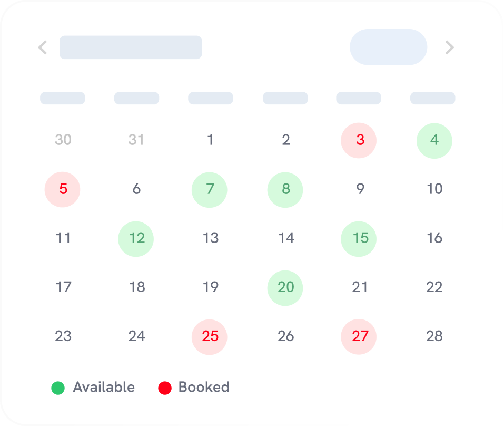Select available date 8
This screenshot has width=504, height=426.
coord(285,190)
